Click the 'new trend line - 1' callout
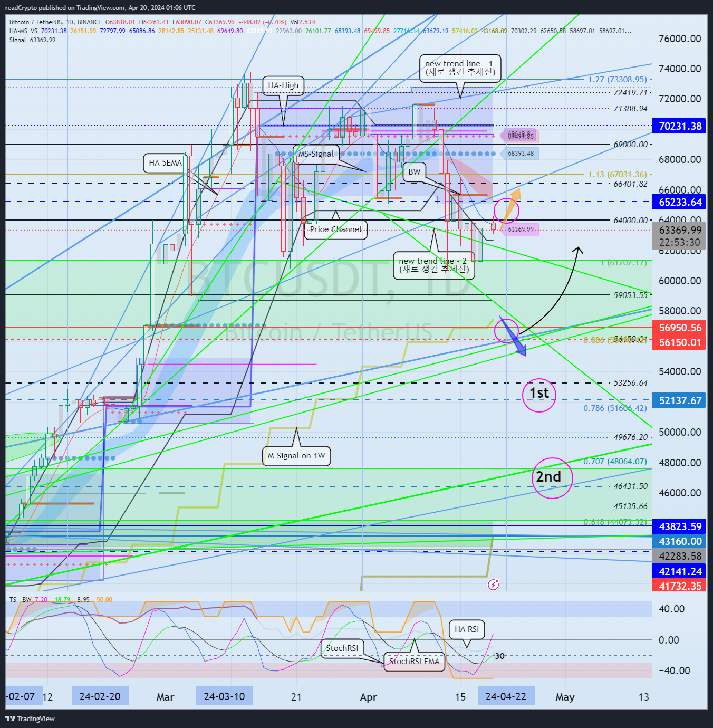 (x=460, y=68)
